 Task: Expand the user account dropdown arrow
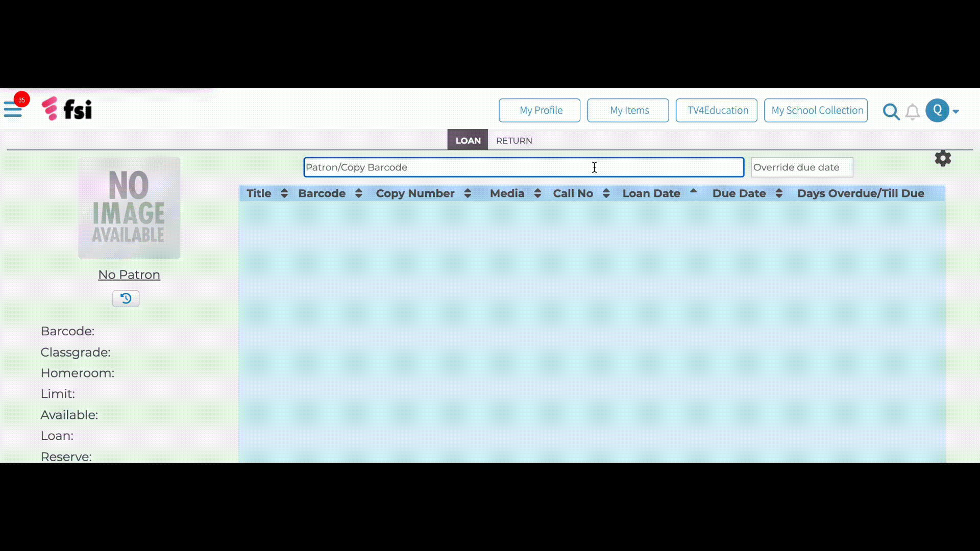(x=955, y=111)
